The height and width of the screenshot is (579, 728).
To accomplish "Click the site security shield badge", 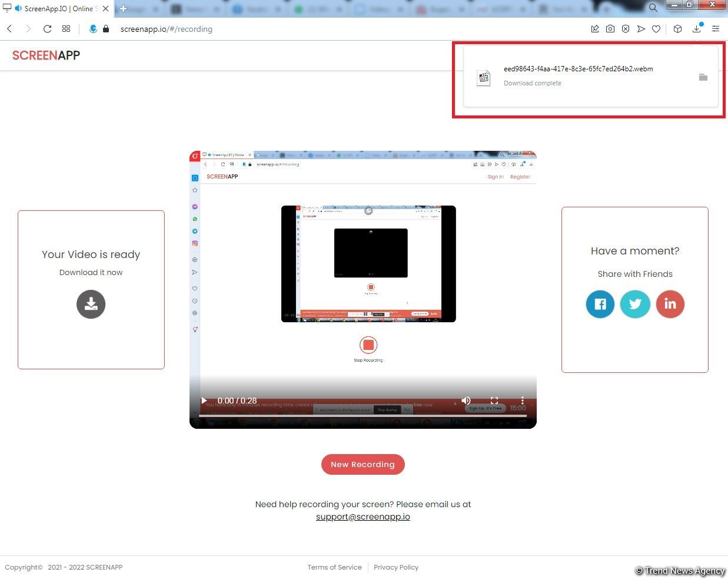I will tap(93, 29).
